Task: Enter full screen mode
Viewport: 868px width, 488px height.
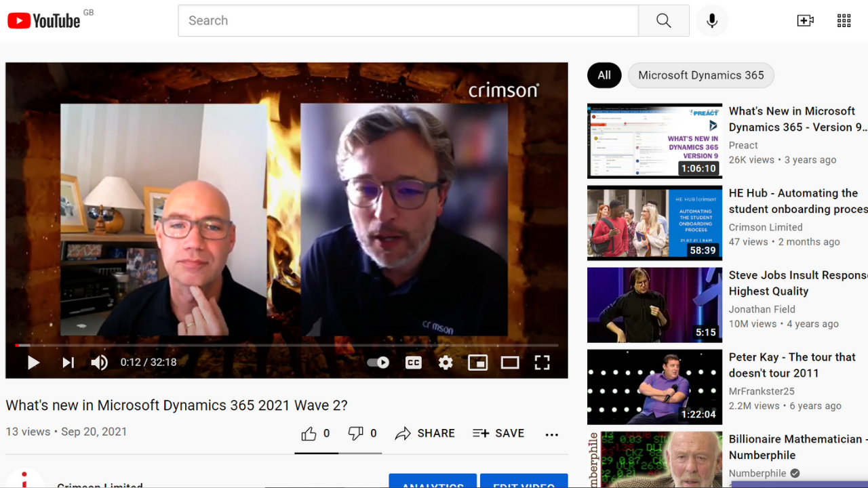Action: tap(542, 363)
